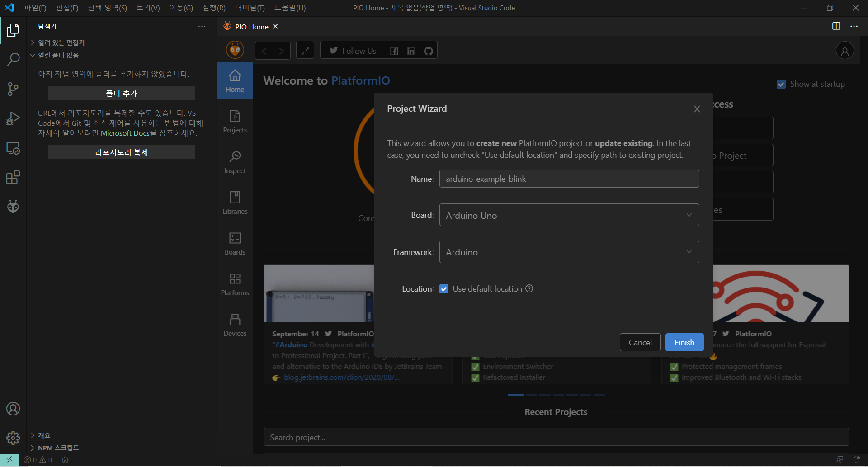Go to Devices in PIO sidebar
868x467 pixels.
[235, 325]
